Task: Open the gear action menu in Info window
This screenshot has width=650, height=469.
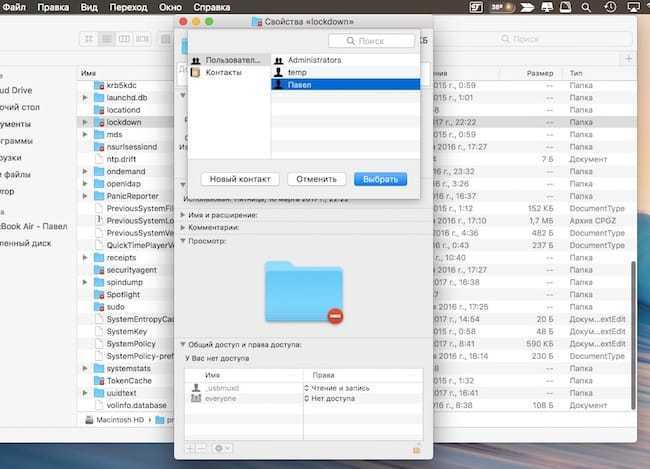Action: [x=222, y=448]
